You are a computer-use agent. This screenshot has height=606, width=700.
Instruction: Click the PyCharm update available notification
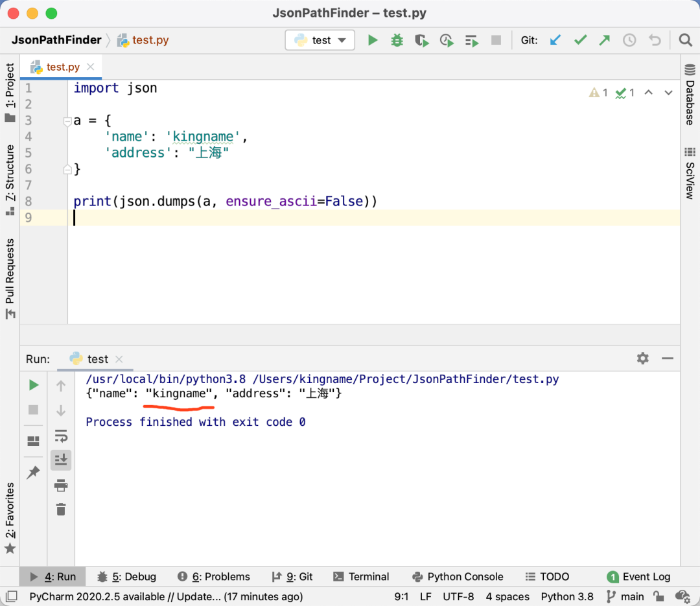166,597
